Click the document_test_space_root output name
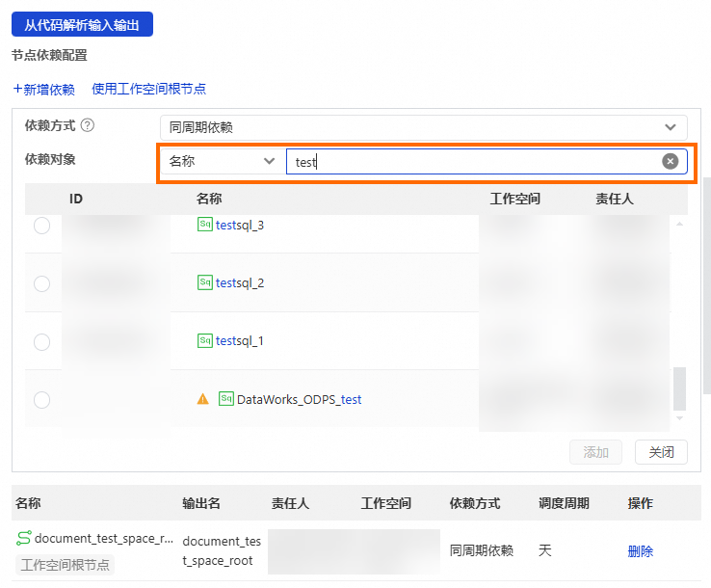Image resolution: width=711 pixels, height=588 pixels. 222,550
